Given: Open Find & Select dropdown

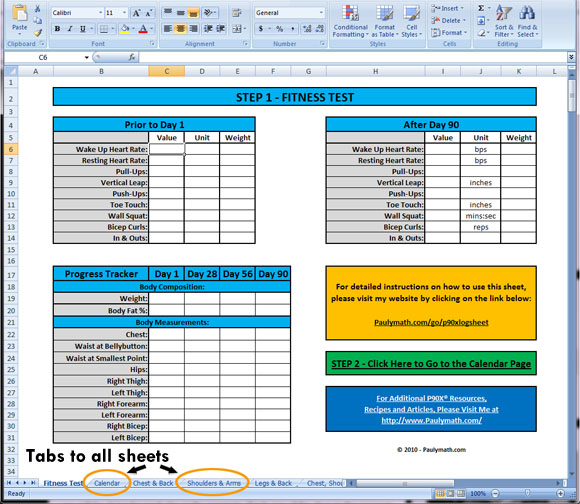Looking at the screenshot, I should [x=527, y=21].
